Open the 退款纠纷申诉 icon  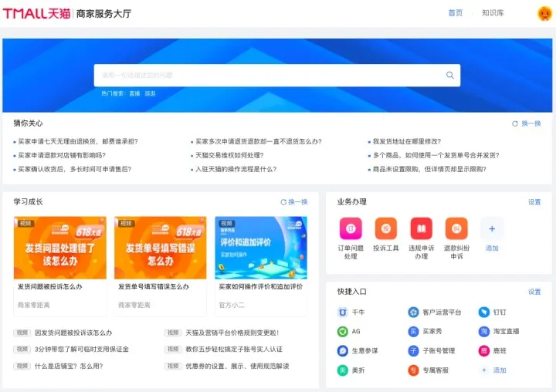[456, 228]
